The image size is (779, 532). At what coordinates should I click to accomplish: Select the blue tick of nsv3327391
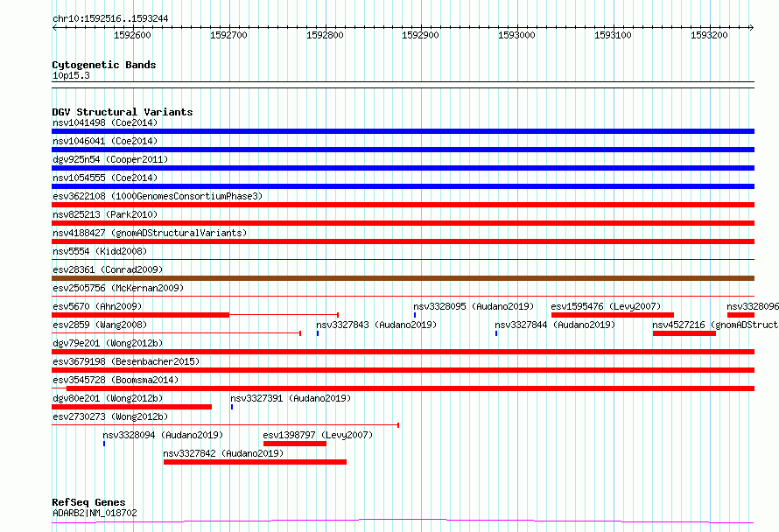tap(232, 407)
